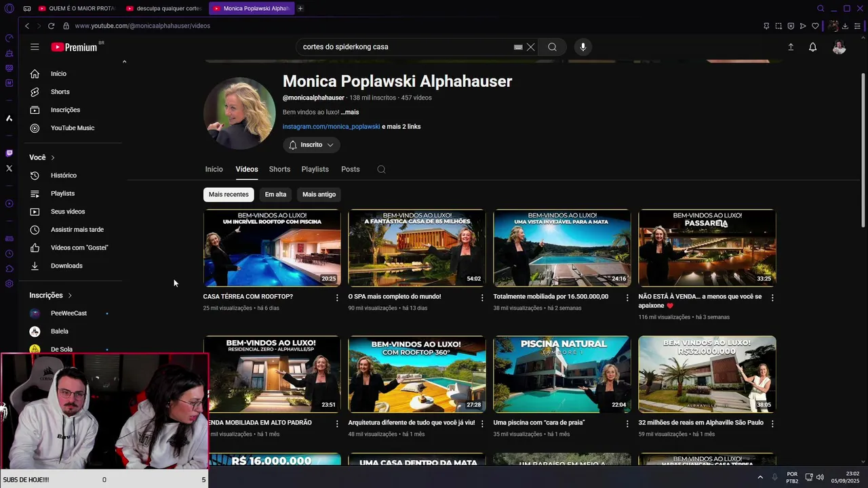The height and width of the screenshot is (488, 868).
Task: Open options menu for O SPA mais completo
Action: (482, 298)
